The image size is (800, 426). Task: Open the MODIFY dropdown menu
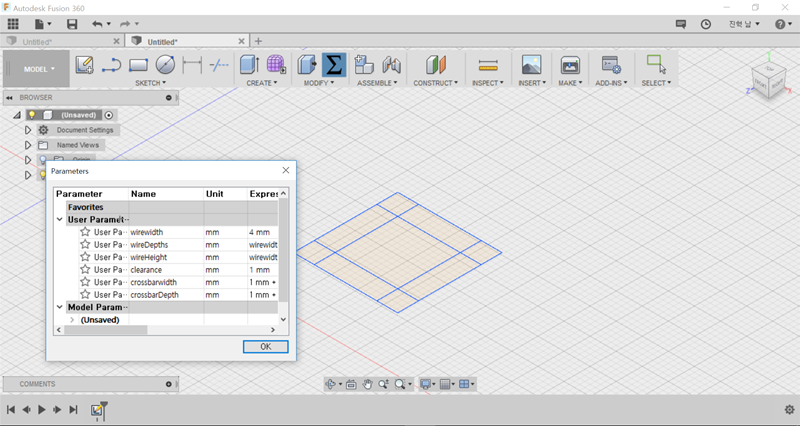[319, 83]
